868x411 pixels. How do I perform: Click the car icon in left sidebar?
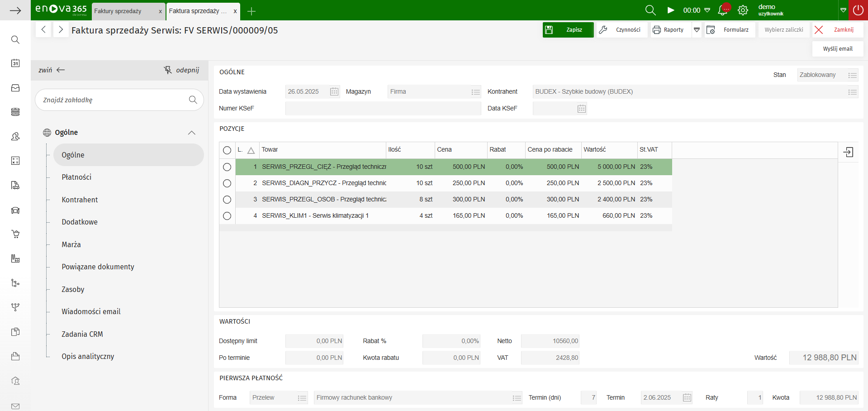coord(15,210)
